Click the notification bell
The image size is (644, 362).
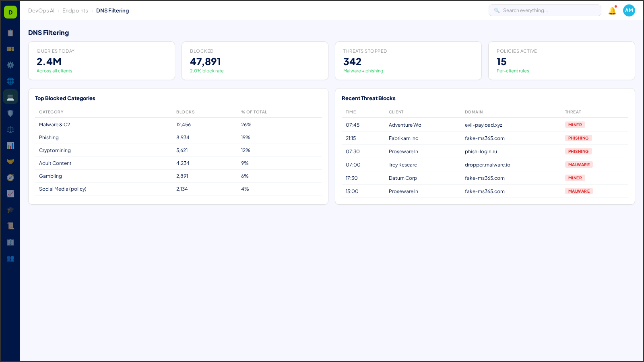(x=612, y=10)
